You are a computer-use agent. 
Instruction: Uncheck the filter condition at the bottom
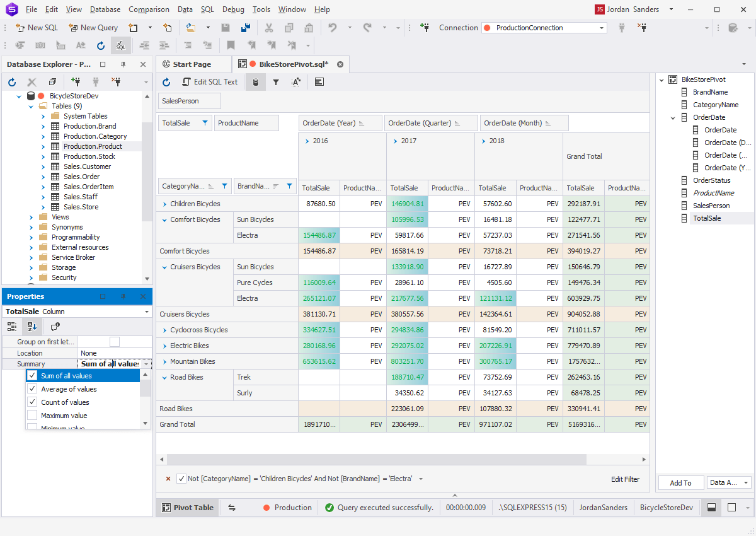pos(181,479)
